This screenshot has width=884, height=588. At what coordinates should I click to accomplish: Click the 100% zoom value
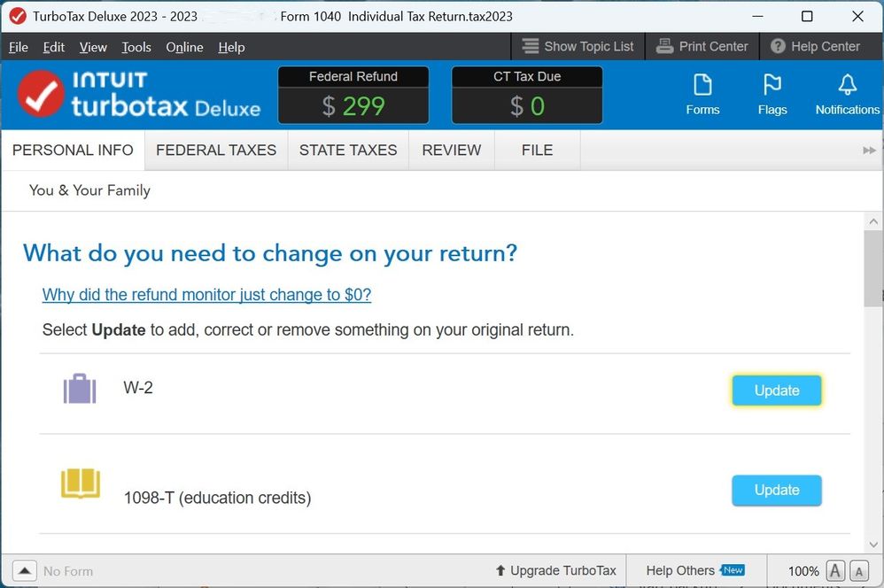tap(803, 571)
